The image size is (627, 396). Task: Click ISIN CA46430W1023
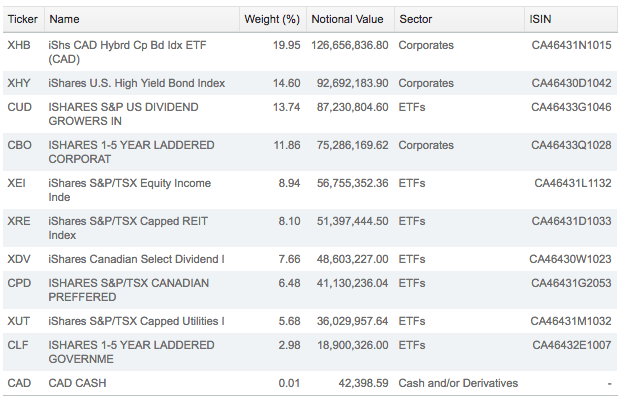pyautogui.click(x=570, y=259)
